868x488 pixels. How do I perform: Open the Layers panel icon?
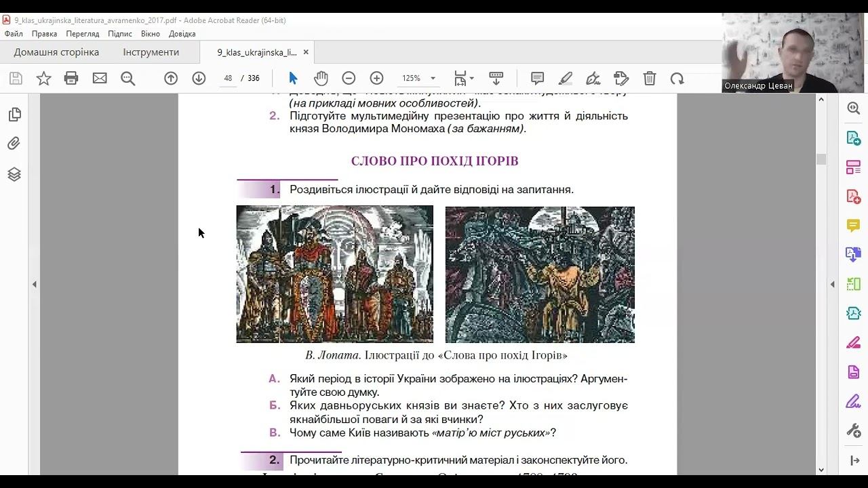(14, 174)
